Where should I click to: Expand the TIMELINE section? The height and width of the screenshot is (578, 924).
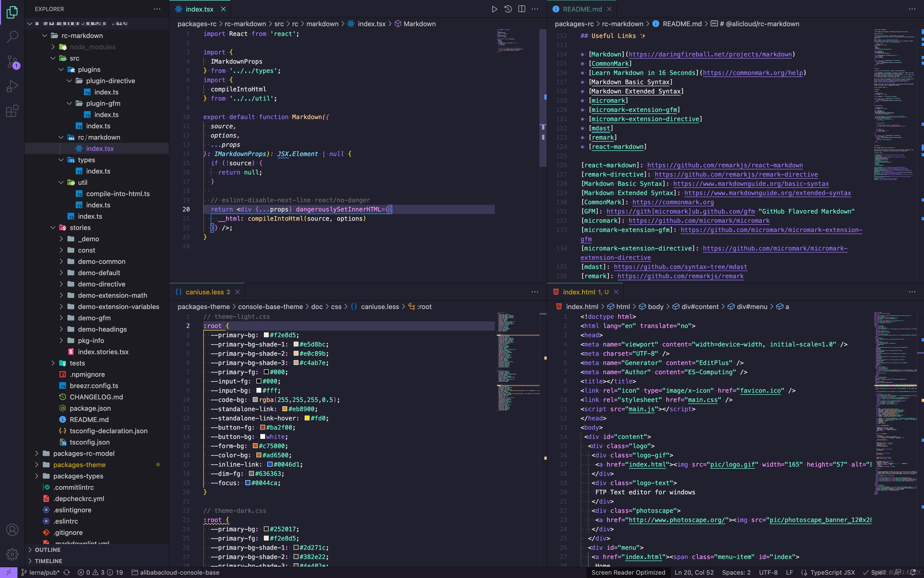tap(48, 561)
